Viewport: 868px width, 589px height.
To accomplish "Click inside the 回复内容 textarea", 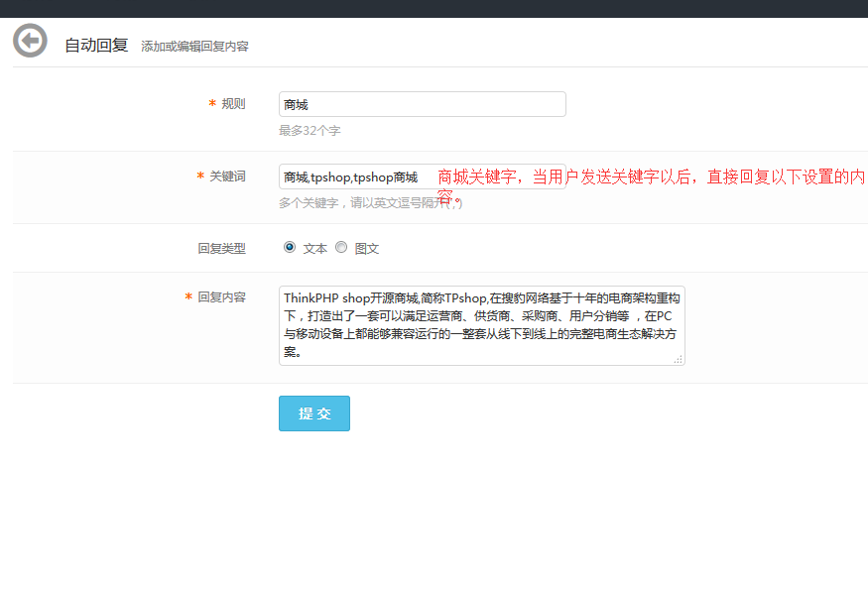I will tap(481, 325).
